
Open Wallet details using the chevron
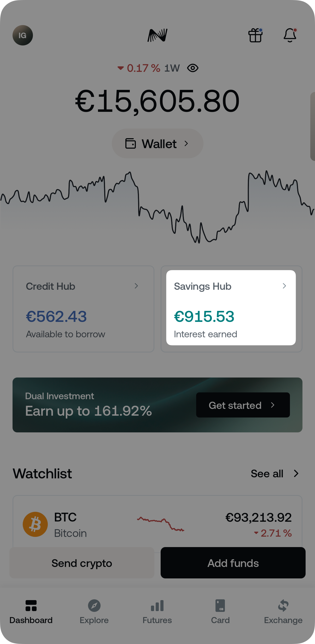point(187,143)
